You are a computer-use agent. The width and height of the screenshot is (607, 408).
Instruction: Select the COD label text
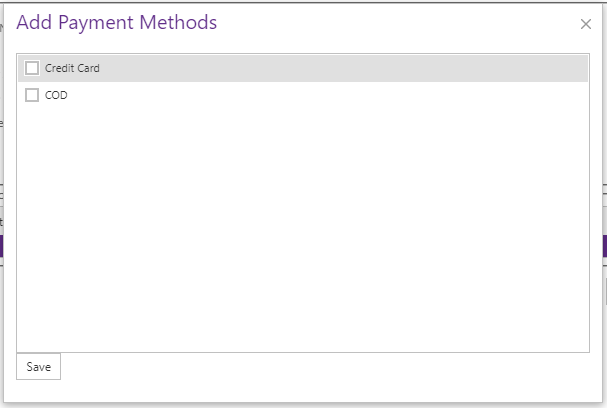56,95
